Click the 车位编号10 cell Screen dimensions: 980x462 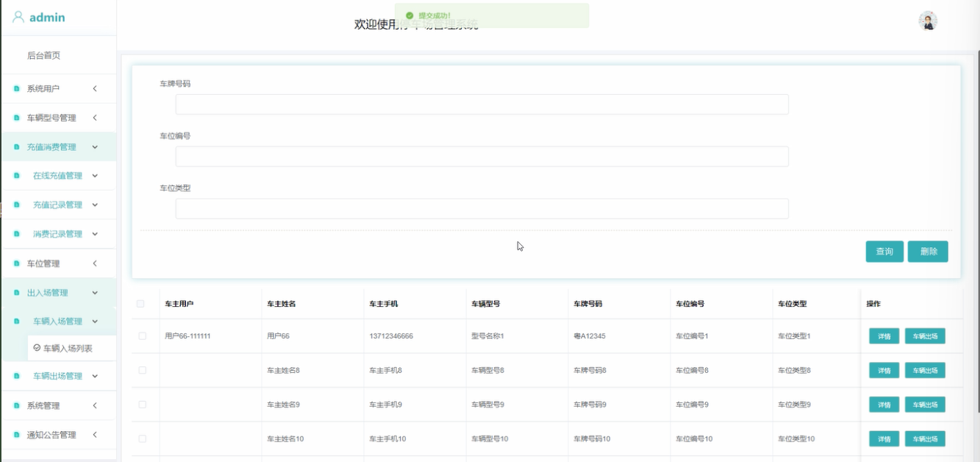(694, 439)
